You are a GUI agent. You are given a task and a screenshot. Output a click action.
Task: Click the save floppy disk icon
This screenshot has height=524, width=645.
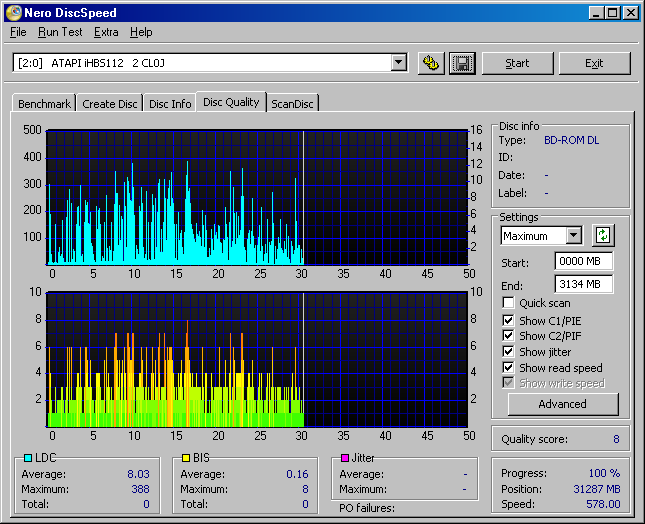click(x=462, y=63)
